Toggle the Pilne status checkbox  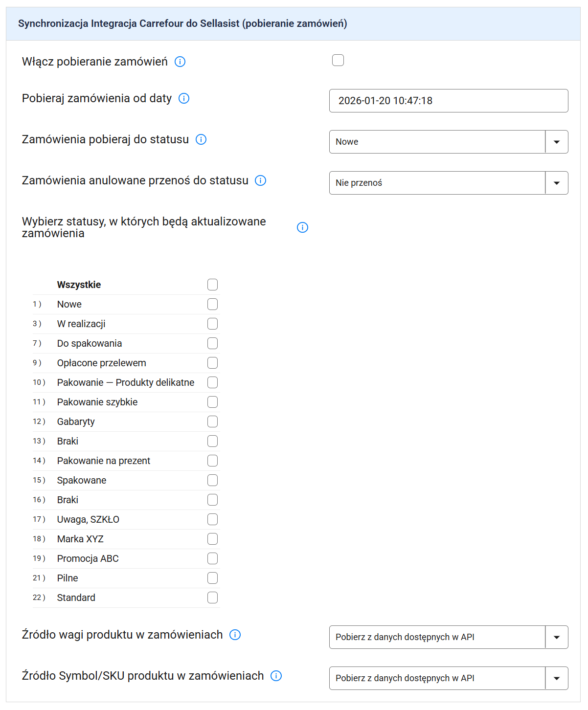[212, 578]
